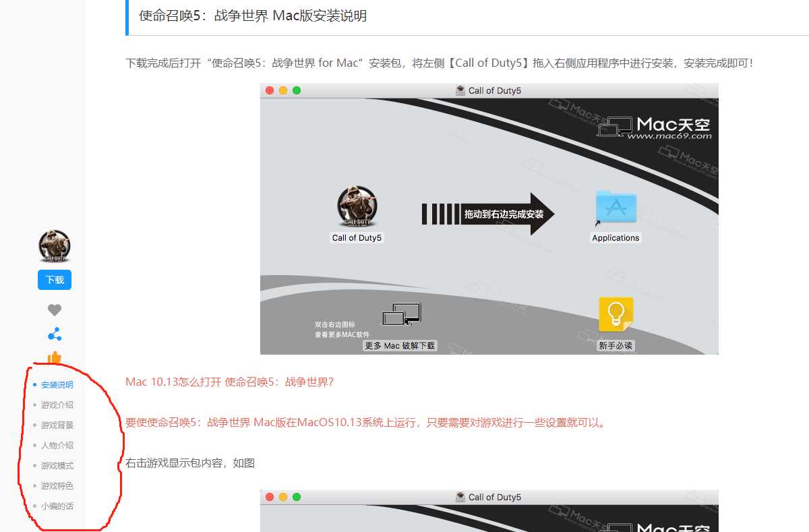
Task: Jump to 游戏背景 section in sidebar
Action: [57, 425]
